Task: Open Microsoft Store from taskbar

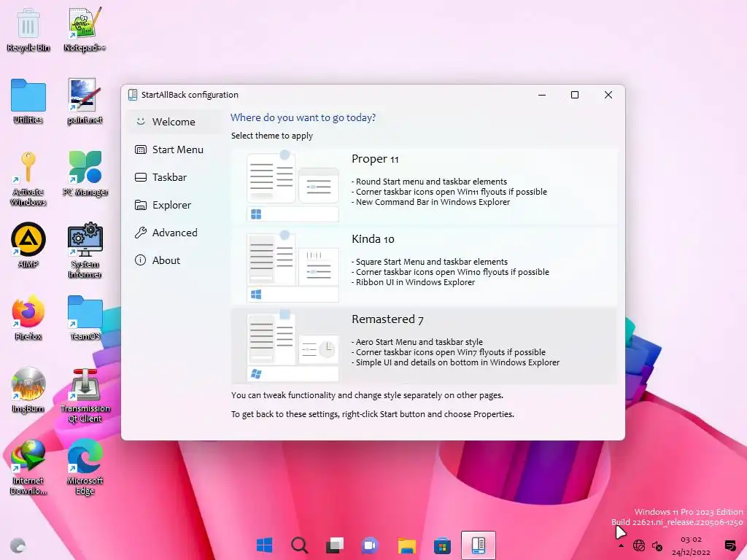Action: coord(442,545)
